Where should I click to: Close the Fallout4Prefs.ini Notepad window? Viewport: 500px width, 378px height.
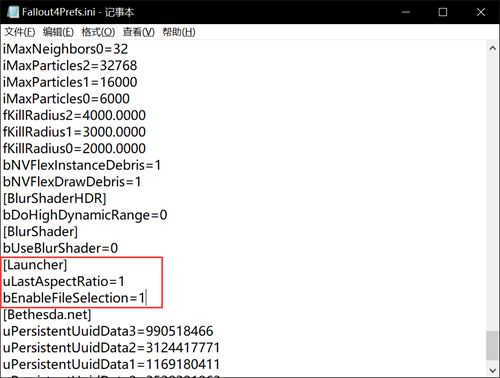[481, 12]
